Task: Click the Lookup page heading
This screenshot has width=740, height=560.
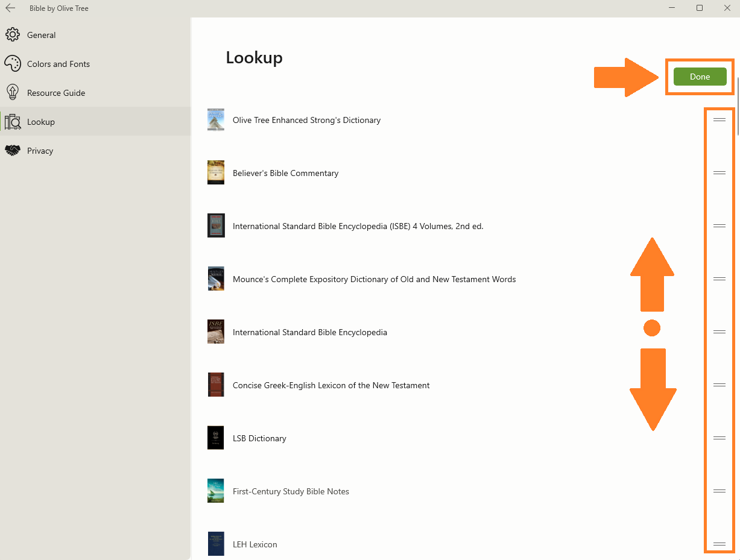Action: point(254,58)
